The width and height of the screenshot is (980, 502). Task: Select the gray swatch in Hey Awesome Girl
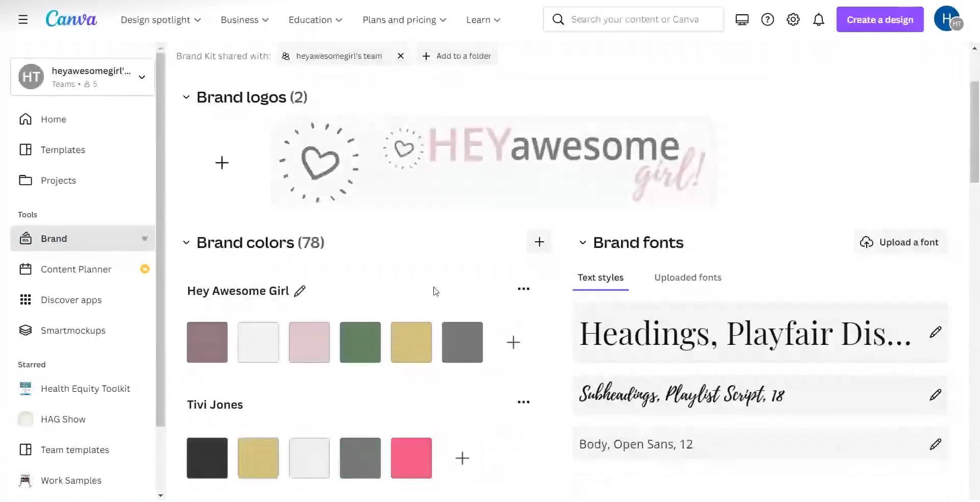click(462, 342)
